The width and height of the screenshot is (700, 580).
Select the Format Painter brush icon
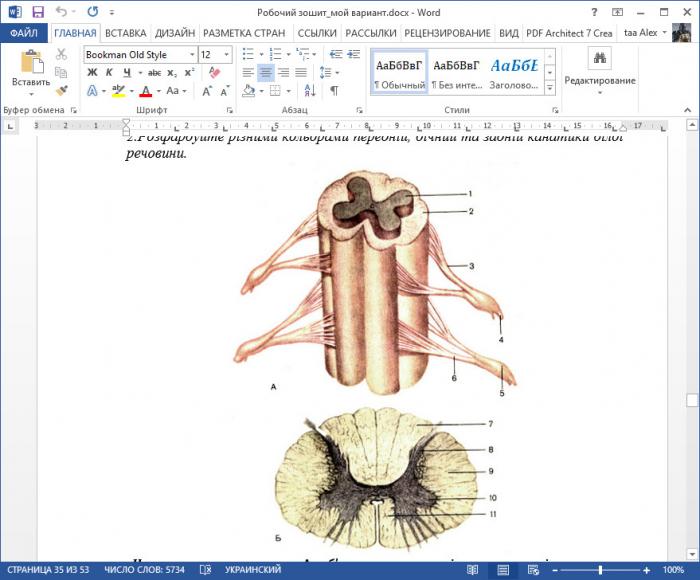pyautogui.click(x=62, y=90)
